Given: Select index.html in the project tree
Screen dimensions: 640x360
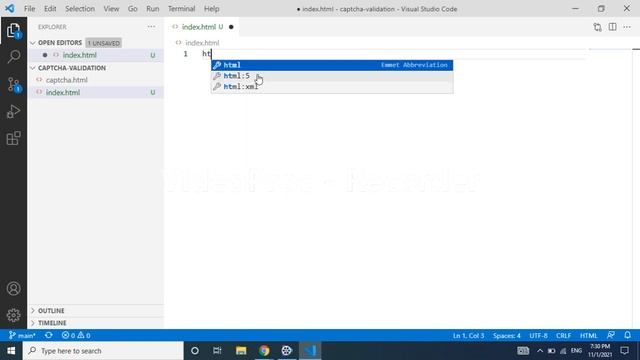Looking at the screenshot, I should coord(96,93).
